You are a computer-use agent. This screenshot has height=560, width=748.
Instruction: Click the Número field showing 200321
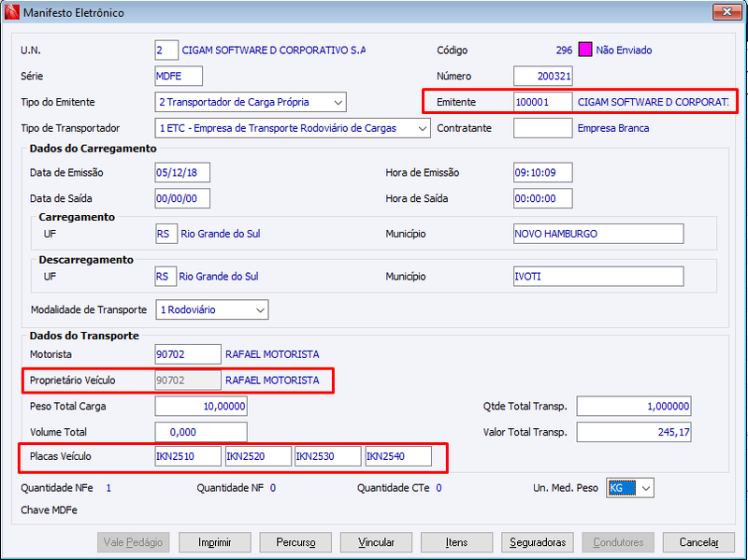pos(543,76)
